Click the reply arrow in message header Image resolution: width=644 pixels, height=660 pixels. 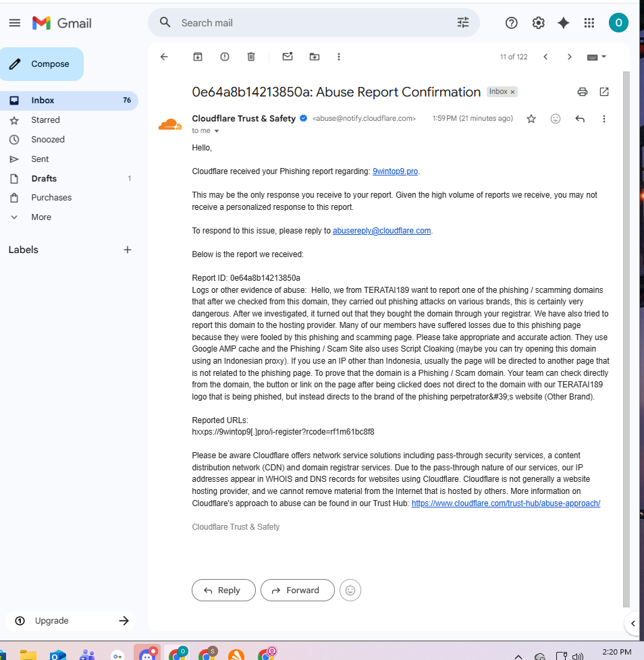pos(580,119)
